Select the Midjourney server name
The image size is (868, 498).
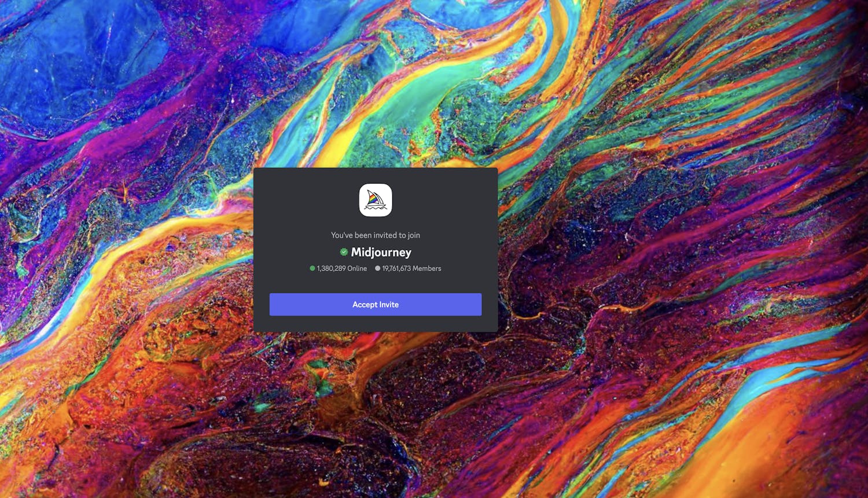(381, 252)
